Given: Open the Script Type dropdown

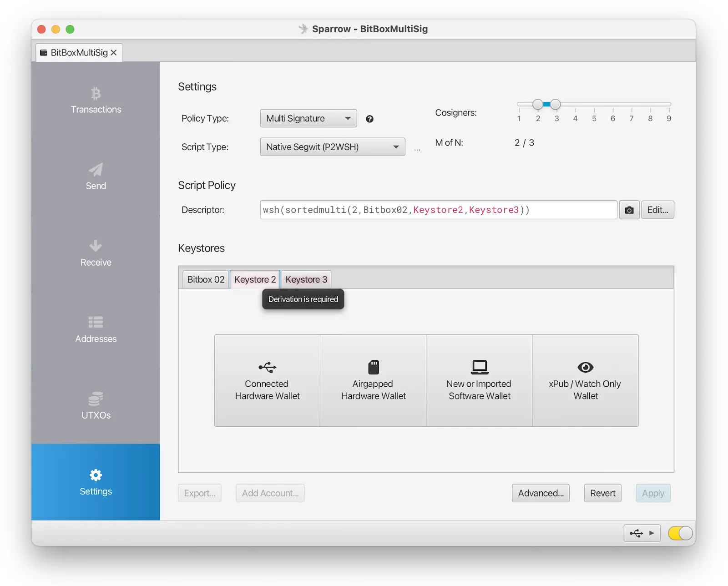Looking at the screenshot, I should point(333,147).
